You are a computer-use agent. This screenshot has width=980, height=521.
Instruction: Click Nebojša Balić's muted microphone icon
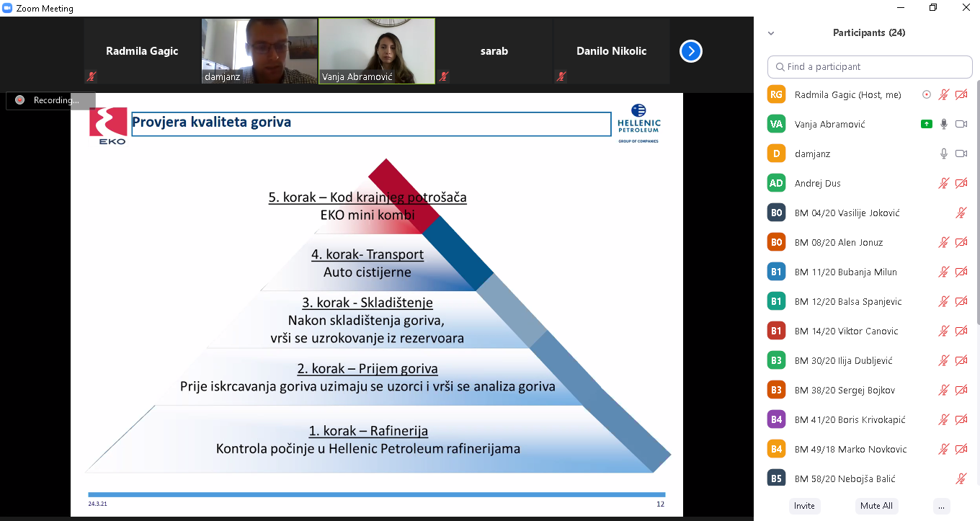point(961,478)
